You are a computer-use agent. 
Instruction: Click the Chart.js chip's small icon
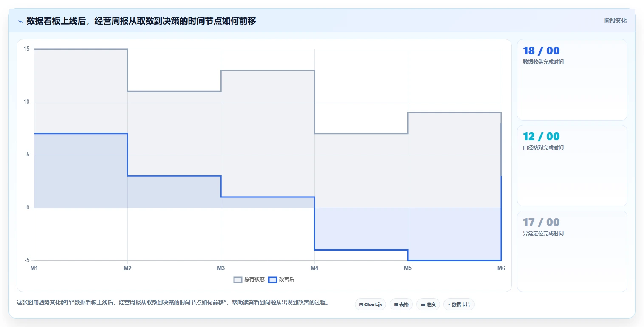click(x=361, y=304)
